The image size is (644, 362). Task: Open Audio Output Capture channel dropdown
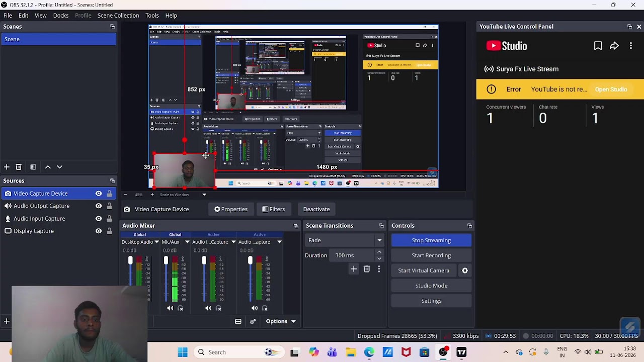(x=279, y=242)
